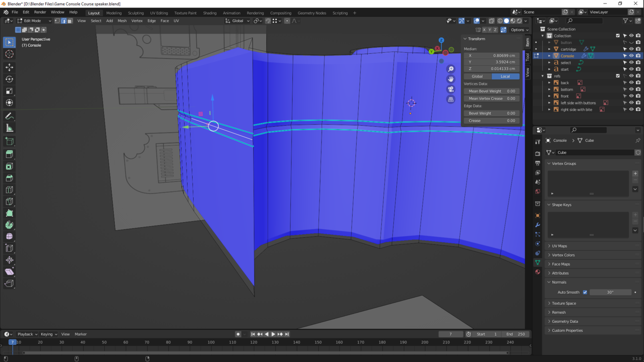Select the Annotate tool

click(x=9, y=116)
